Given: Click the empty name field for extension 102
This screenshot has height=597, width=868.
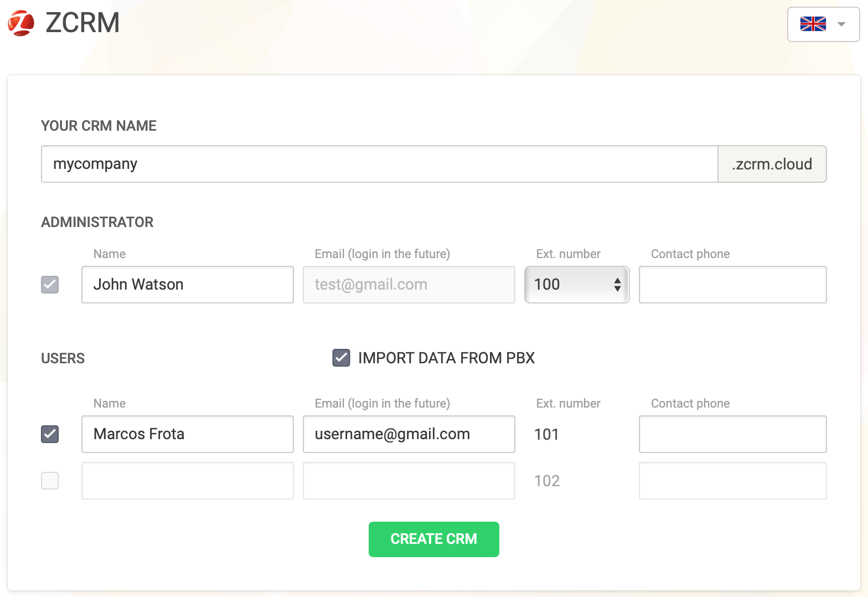Looking at the screenshot, I should (x=187, y=481).
